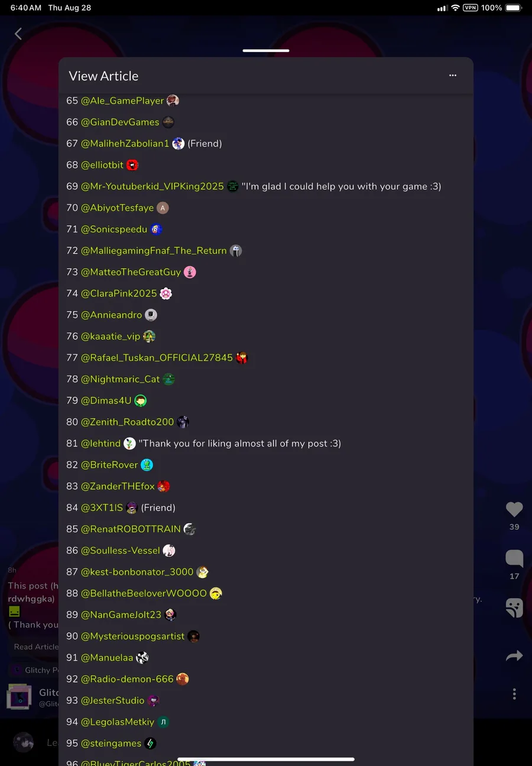Tap the VPN status indicator
Screen dimensions: 532x766
[x=471, y=8]
